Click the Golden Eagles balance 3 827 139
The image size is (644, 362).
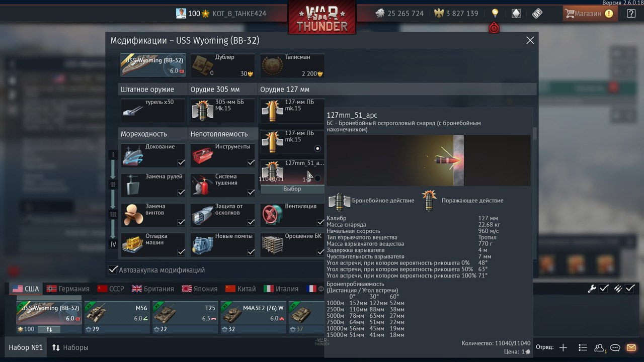456,14
